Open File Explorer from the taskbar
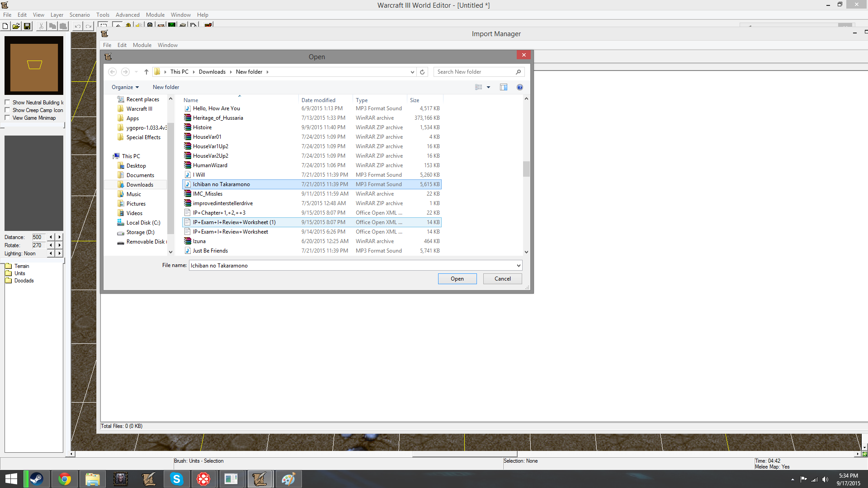868x488 pixels. click(92, 479)
